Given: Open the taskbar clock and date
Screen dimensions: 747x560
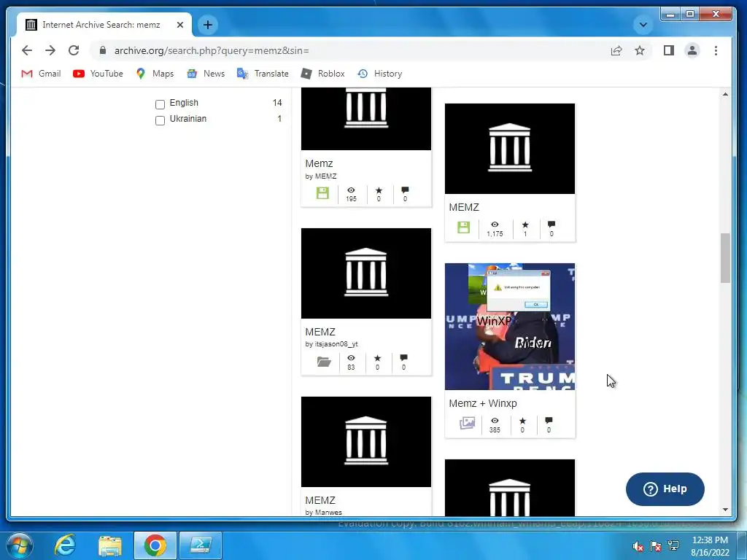Looking at the screenshot, I should pos(710,546).
